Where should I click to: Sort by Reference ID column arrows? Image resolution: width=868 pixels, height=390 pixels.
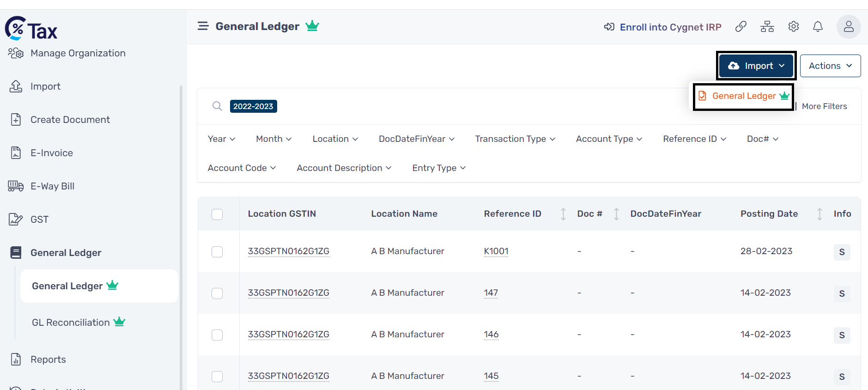563,214
